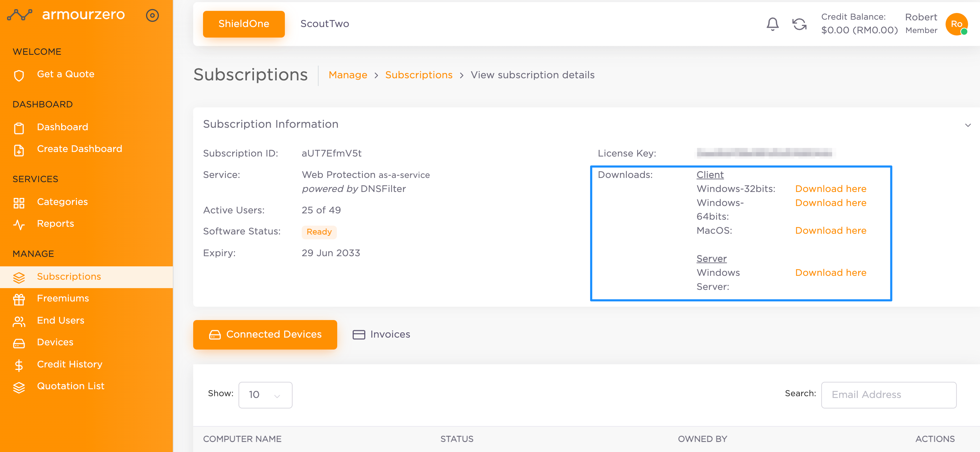Click the card icon next to Invoices

tap(359, 334)
